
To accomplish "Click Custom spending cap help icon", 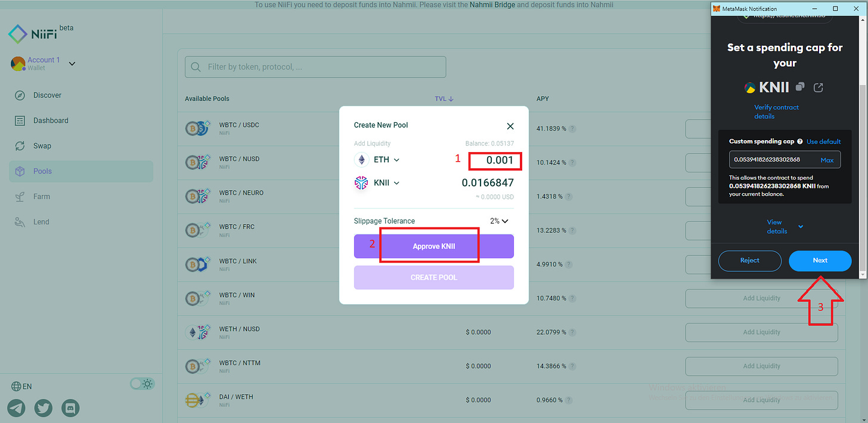I will (799, 142).
